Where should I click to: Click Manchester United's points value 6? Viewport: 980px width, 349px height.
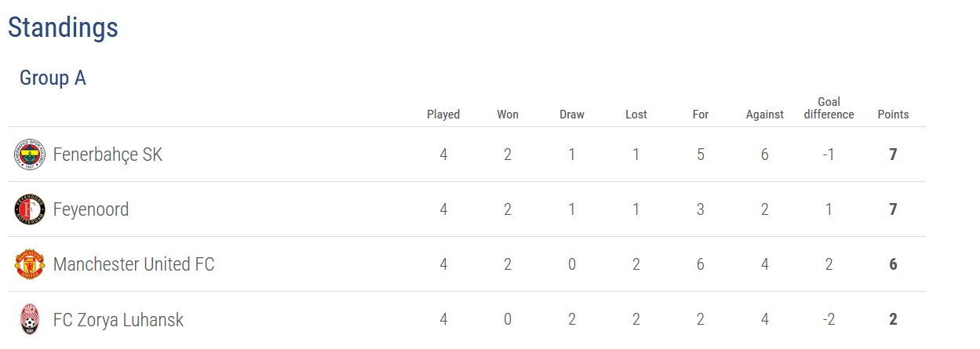point(893,264)
